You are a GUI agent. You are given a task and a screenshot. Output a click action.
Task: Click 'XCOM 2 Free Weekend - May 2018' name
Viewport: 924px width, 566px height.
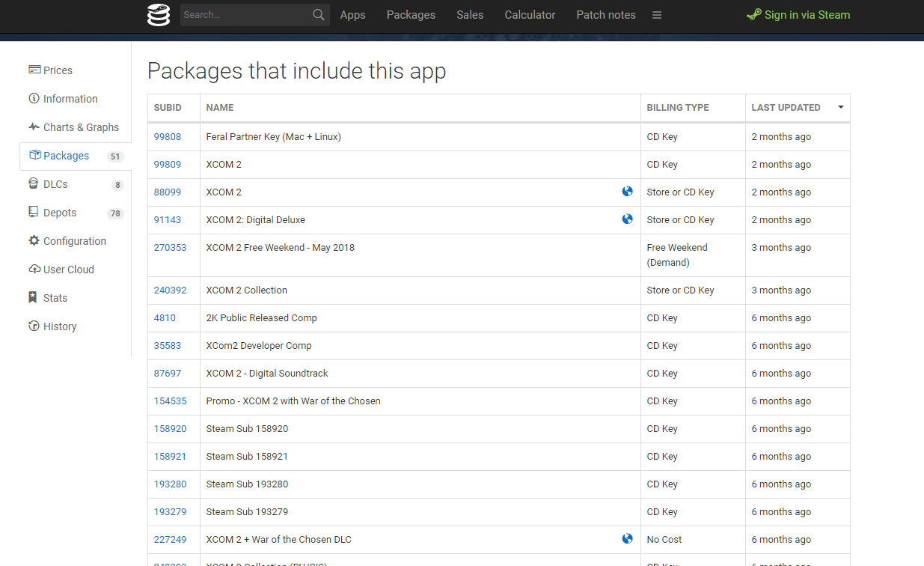click(281, 248)
